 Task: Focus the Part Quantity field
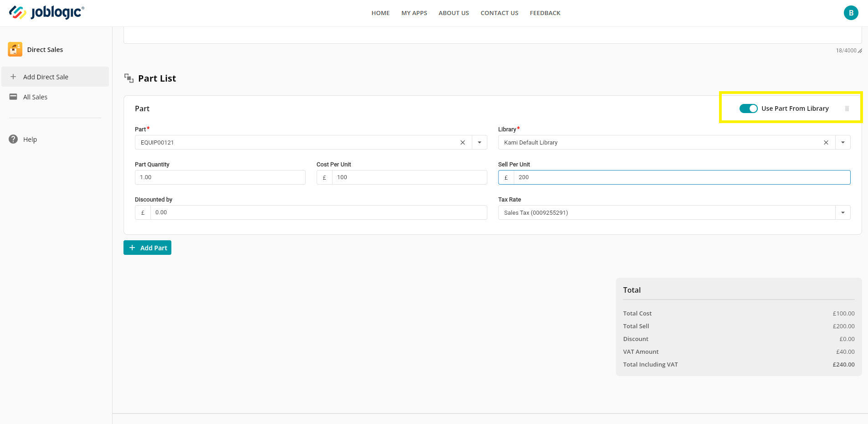[x=220, y=177]
